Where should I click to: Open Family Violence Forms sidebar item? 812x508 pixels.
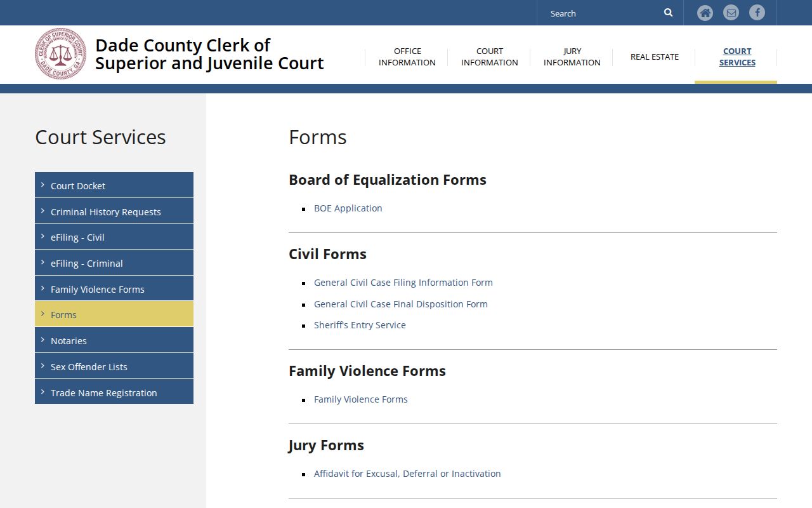pyautogui.click(x=114, y=289)
